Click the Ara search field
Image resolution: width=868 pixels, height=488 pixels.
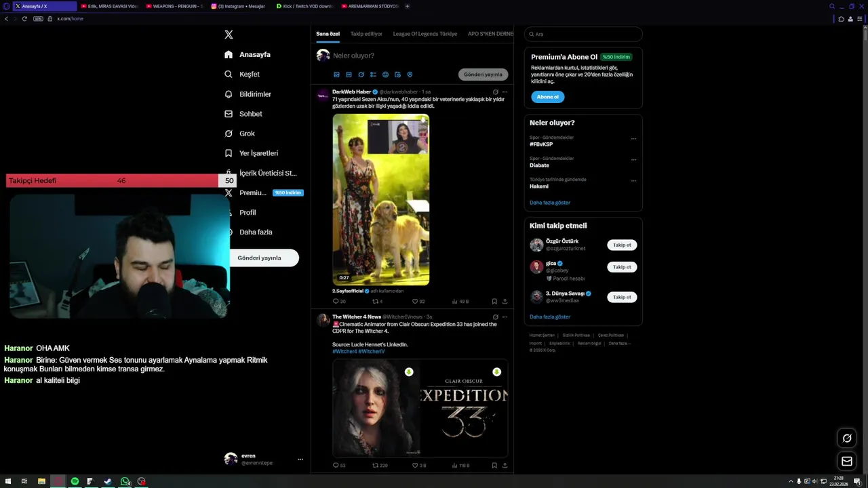(583, 34)
